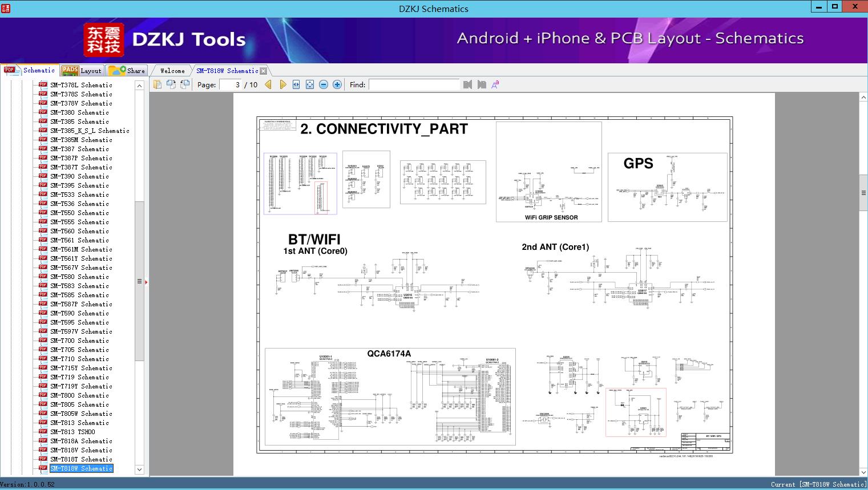Viewport: 868px width, 490px height.
Task: Click the DZKJ app icon in title bar
Action: coord(6,8)
